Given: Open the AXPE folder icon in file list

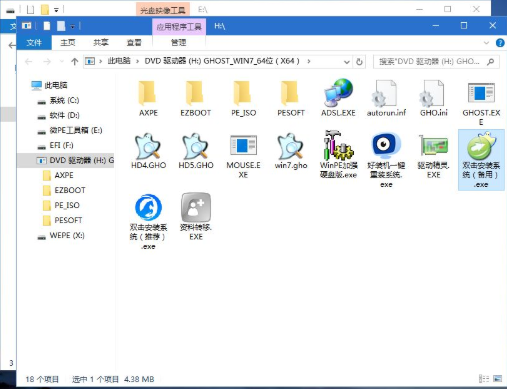Looking at the screenshot, I should point(148,92).
